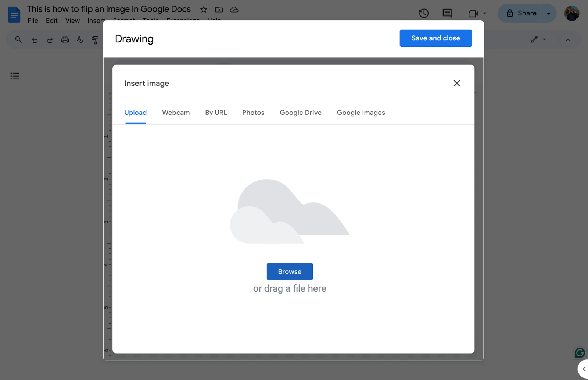Screen dimensions: 588x380
Task: Show the document outline icon
Action: [x=15, y=76]
